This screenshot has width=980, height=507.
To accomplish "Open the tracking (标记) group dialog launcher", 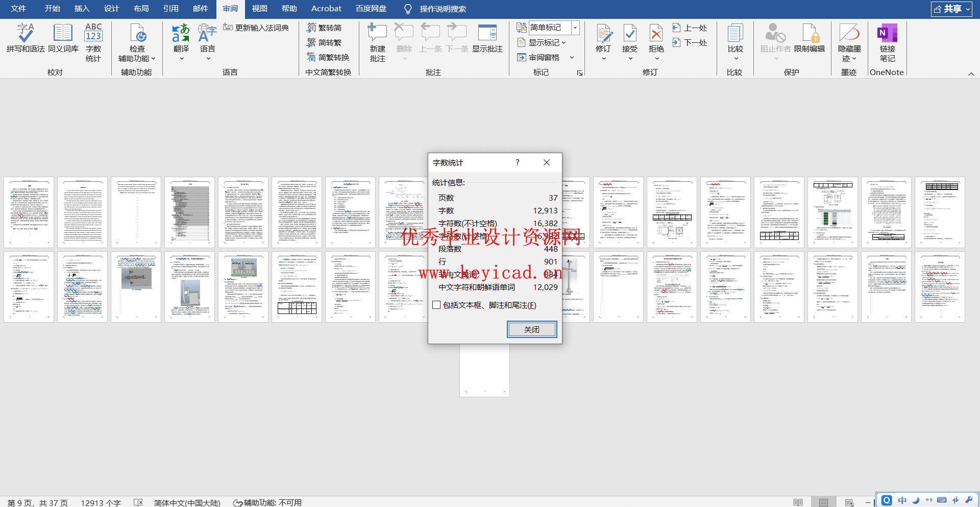I will coord(580,73).
